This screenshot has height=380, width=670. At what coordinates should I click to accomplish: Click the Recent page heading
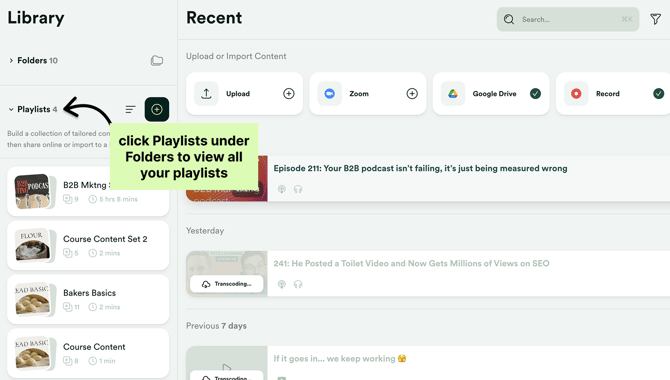(x=214, y=18)
